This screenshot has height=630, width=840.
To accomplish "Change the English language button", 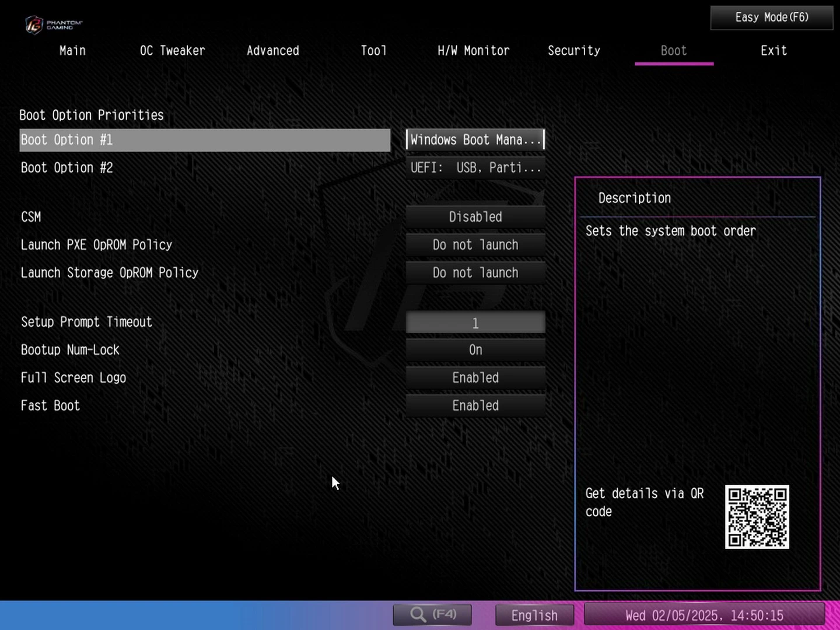I will tap(534, 615).
